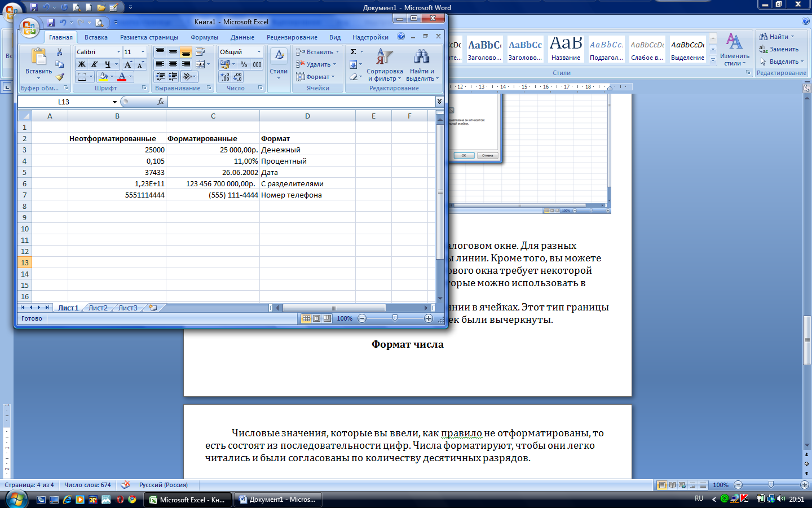Open the Format (Формат) cells dropdown

[315, 77]
